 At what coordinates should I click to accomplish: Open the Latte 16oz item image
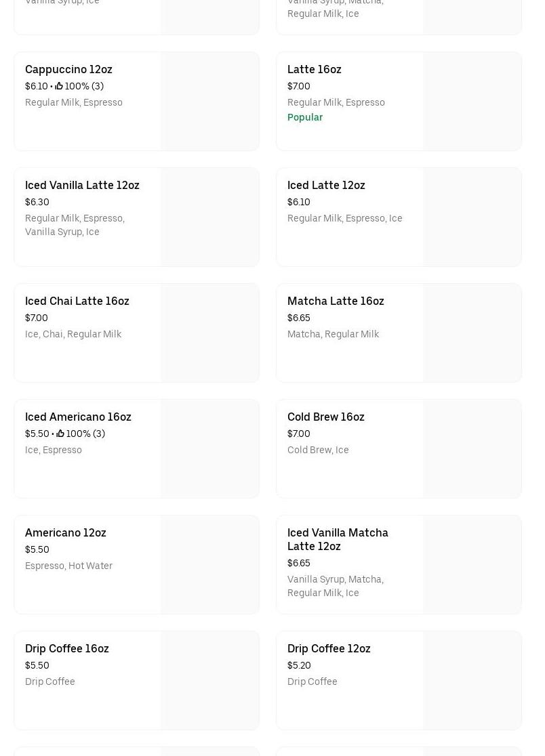click(x=472, y=101)
